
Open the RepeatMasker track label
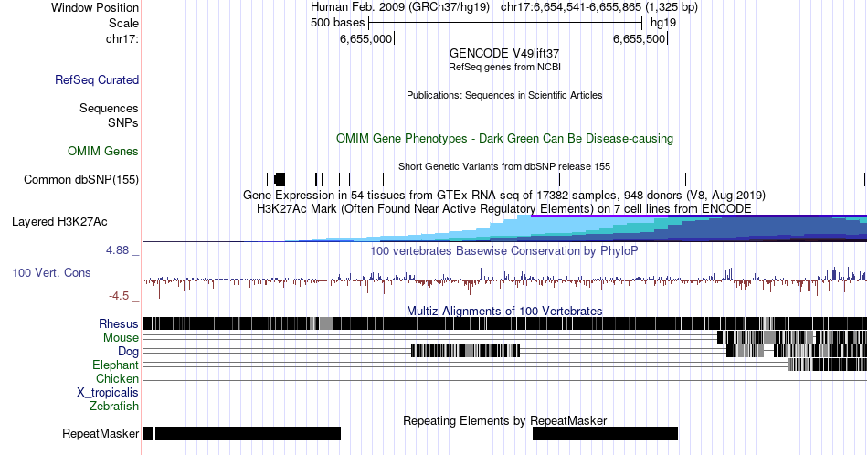[101, 433]
